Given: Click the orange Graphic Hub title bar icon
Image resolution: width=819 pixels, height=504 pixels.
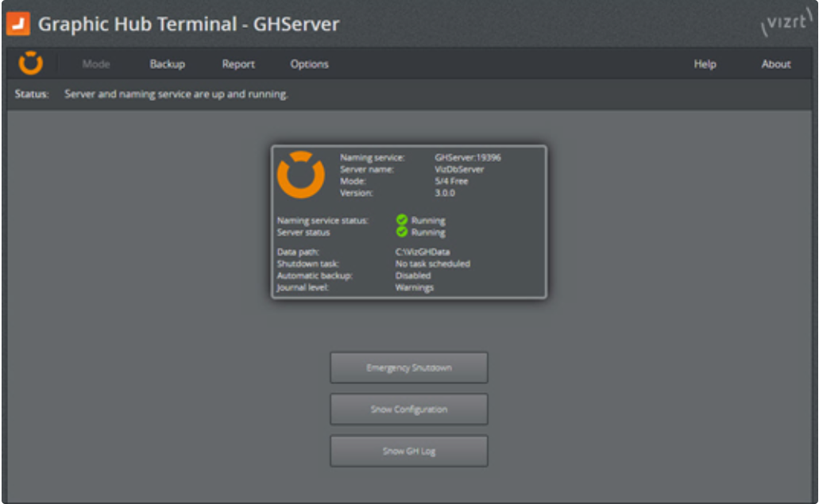Looking at the screenshot, I should 18,24.
